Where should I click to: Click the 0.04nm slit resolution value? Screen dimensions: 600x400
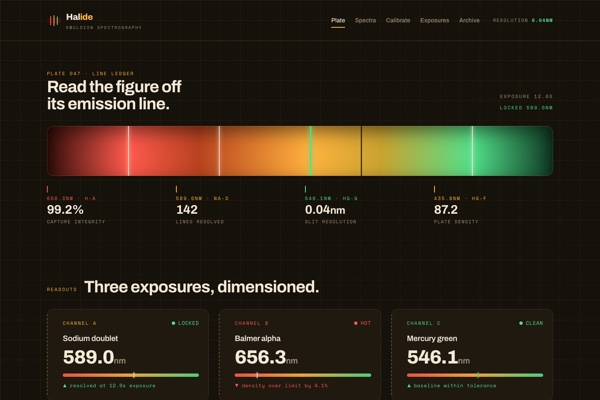tap(325, 210)
